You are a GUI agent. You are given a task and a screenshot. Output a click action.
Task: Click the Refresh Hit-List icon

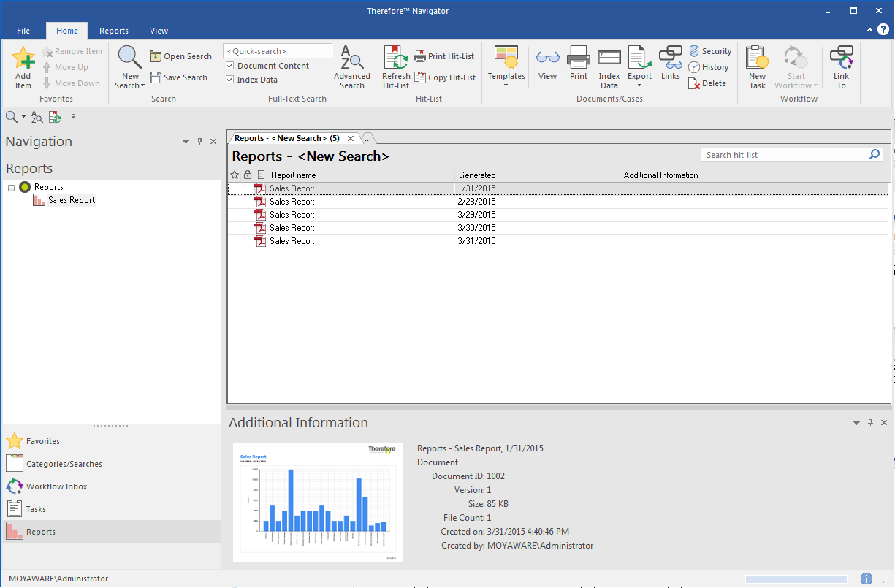coord(396,58)
